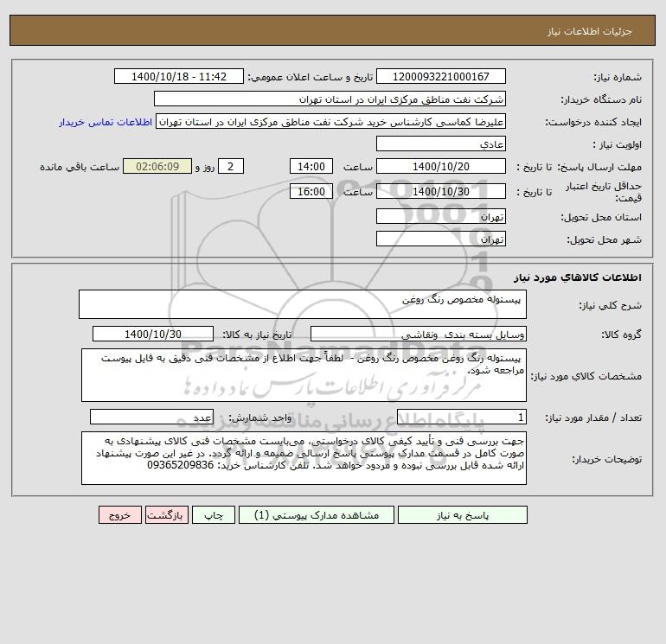The image size is (666, 644).
Task: Click the remaining days field 2
Action: [x=231, y=167]
